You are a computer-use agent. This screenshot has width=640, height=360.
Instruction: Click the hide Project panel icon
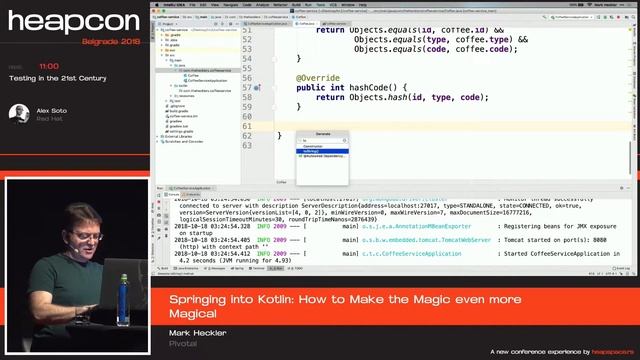pos(237,24)
